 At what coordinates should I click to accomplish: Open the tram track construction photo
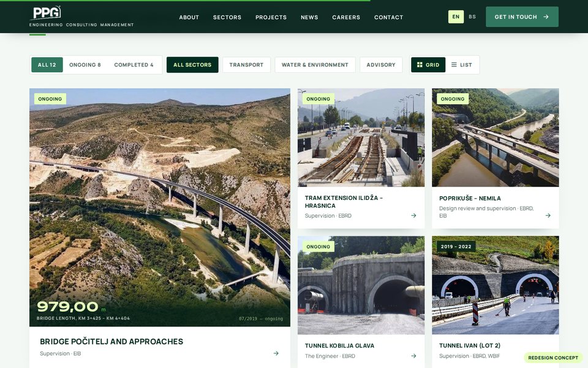tap(361, 137)
